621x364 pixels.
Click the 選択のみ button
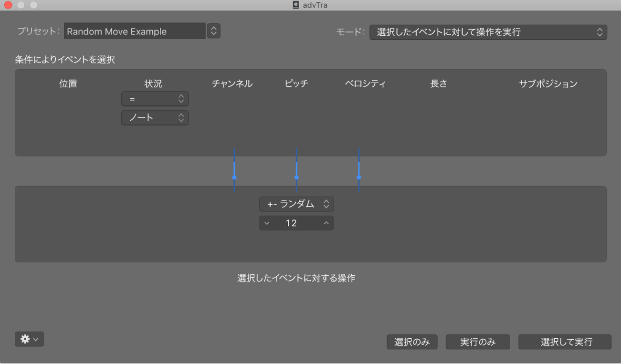[412, 342]
